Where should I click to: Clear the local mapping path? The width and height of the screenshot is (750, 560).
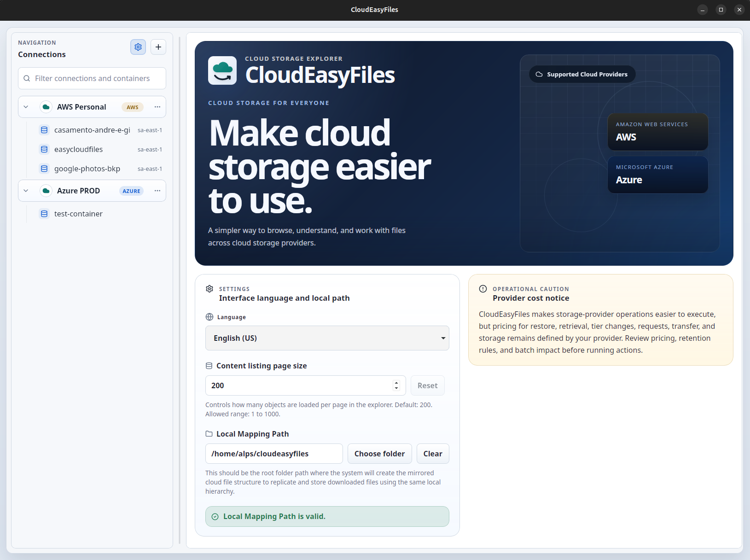[433, 454]
